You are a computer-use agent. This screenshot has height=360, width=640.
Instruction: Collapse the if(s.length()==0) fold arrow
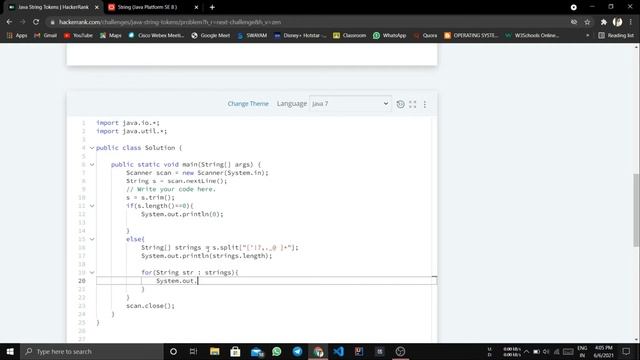click(92, 206)
